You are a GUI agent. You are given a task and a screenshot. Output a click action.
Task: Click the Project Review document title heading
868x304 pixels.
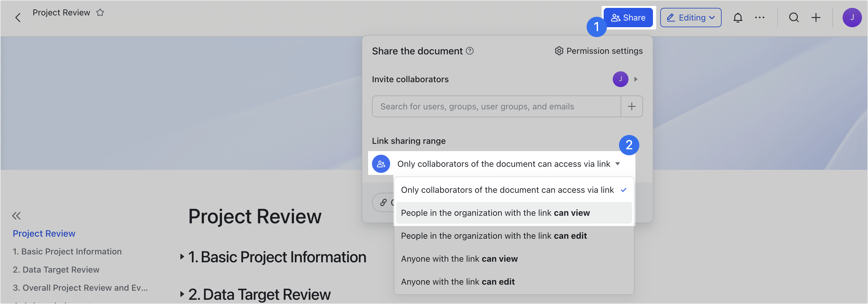point(255,216)
